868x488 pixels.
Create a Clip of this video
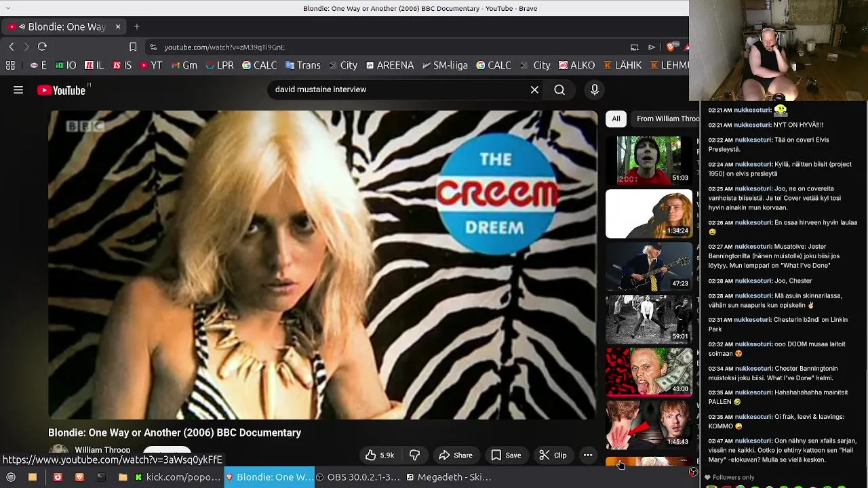(553, 455)
